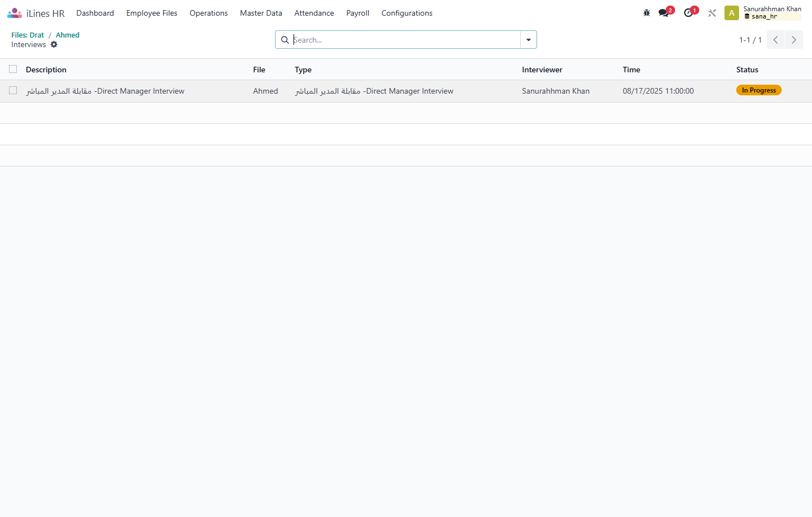Click the Ahmed file cell in the row

pyautogui.click(x=265, y=91)
